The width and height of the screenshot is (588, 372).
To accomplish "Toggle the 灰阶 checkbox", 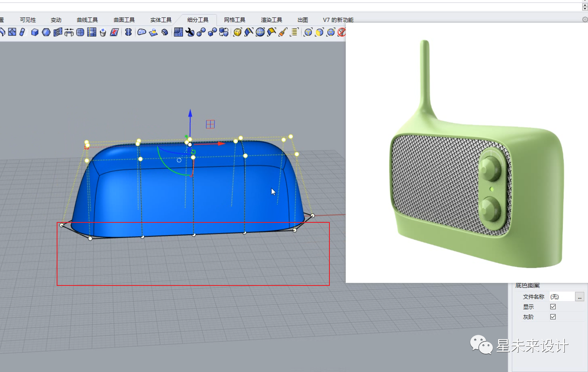I will [553, 317].
